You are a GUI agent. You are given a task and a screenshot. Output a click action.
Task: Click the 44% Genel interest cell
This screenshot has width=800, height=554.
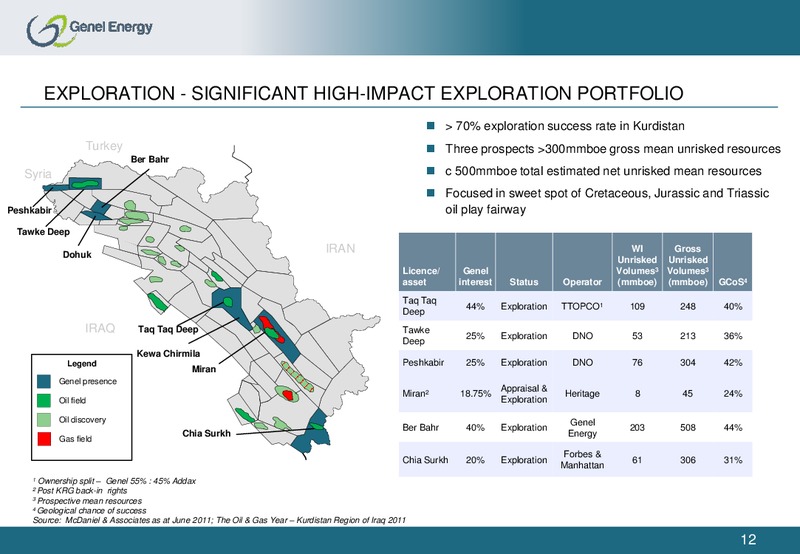click(475, 307)
